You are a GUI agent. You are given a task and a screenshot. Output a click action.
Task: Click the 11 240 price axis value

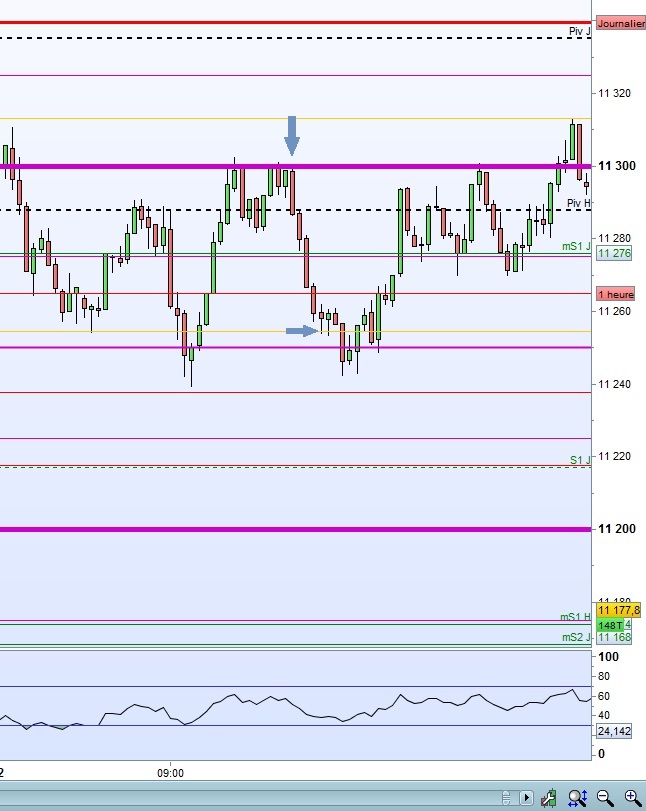pos(614,384)
